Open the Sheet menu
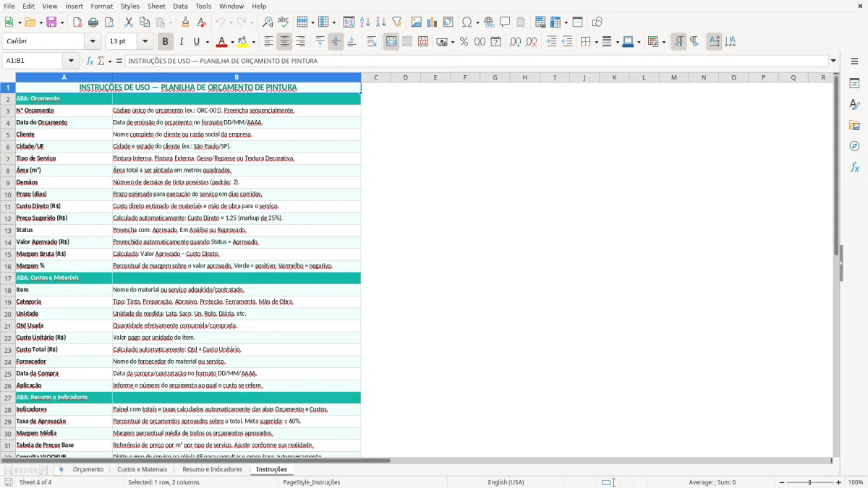The image size is (868, 488). click(156, 6)
